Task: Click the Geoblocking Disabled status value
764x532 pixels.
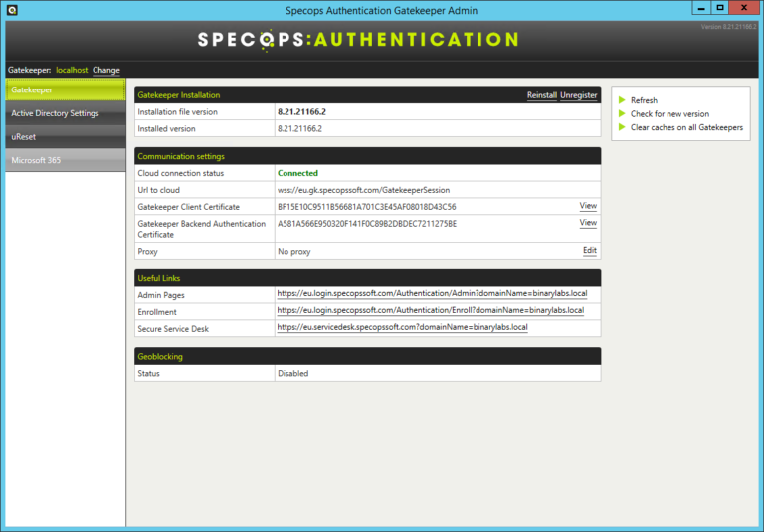Action: [x=292, y=373]
